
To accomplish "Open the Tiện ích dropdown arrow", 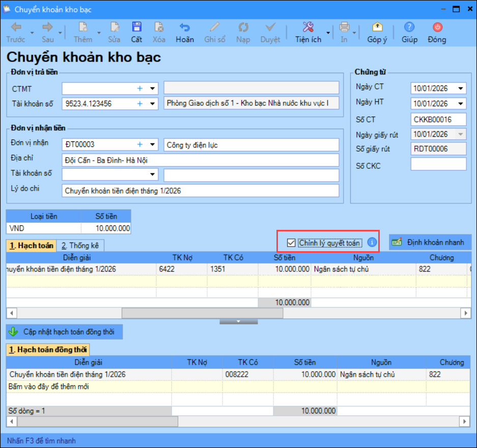I will pos(328,34).
